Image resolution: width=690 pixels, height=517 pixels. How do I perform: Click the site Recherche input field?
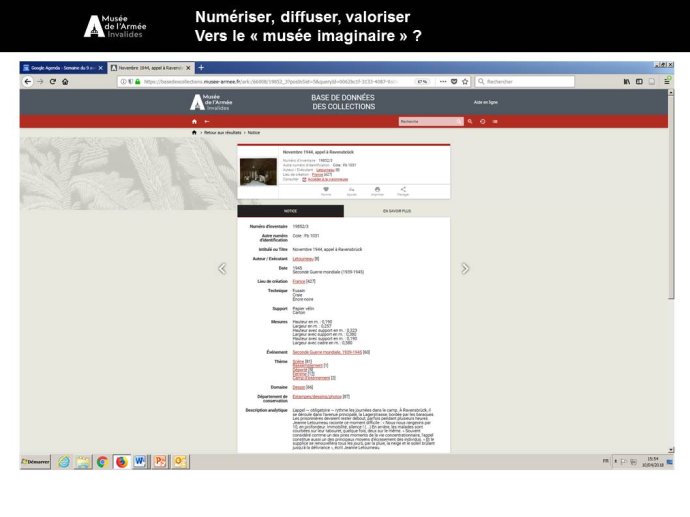click(431, 121)
